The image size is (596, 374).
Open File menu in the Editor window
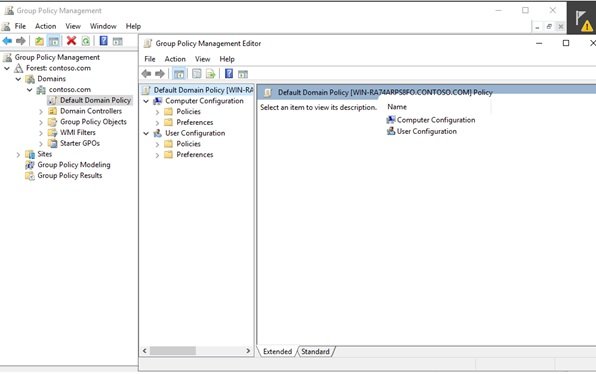150,59
